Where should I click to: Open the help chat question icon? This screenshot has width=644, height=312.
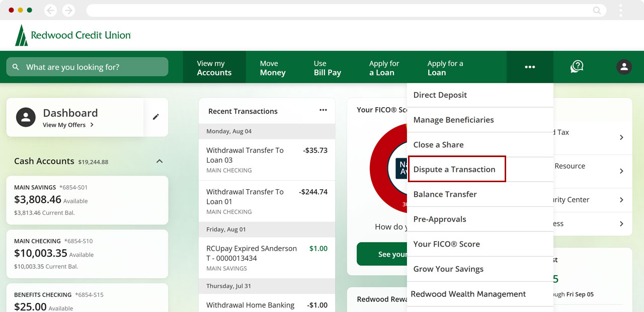click(x=577, y=67)
